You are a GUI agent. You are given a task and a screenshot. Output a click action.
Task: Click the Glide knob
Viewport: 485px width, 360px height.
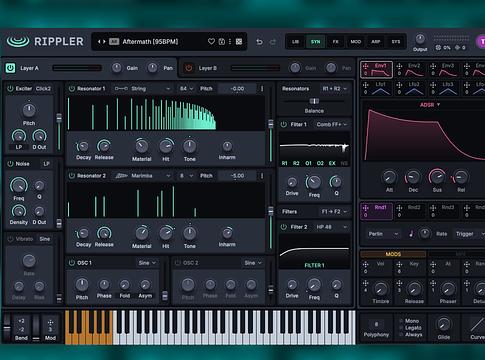point(443,324)
